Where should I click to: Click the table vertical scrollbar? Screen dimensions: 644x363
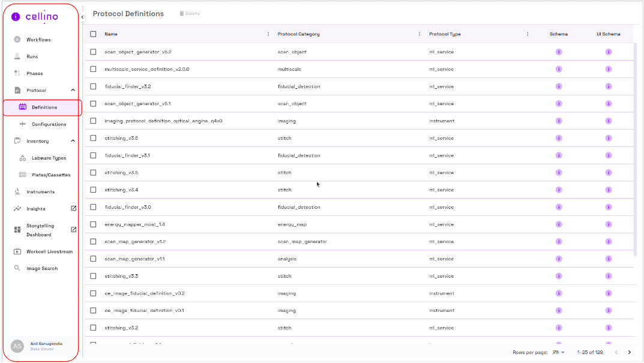click(x=635, y=150)
